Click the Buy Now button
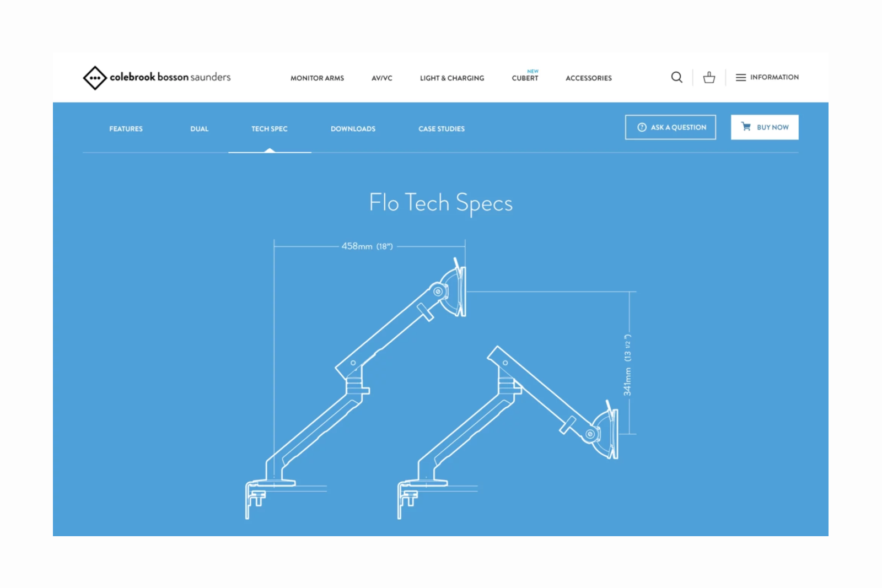The image size is (882, 588). 765,127
